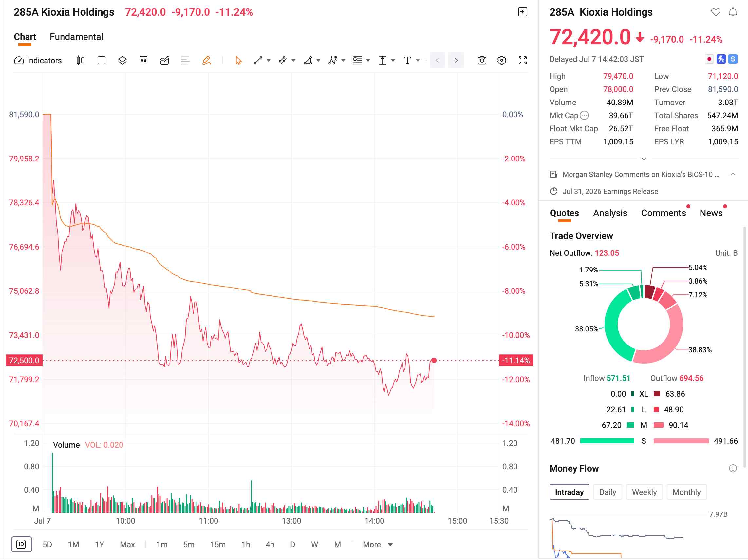Click the square layout icon in chart toolbar
Image resolution: width=748 pixels, height=560 pixels.
(102, 61)
